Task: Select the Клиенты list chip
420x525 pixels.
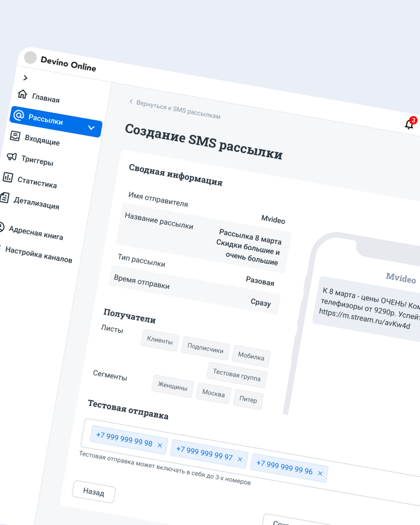Action: pos(160,341)
